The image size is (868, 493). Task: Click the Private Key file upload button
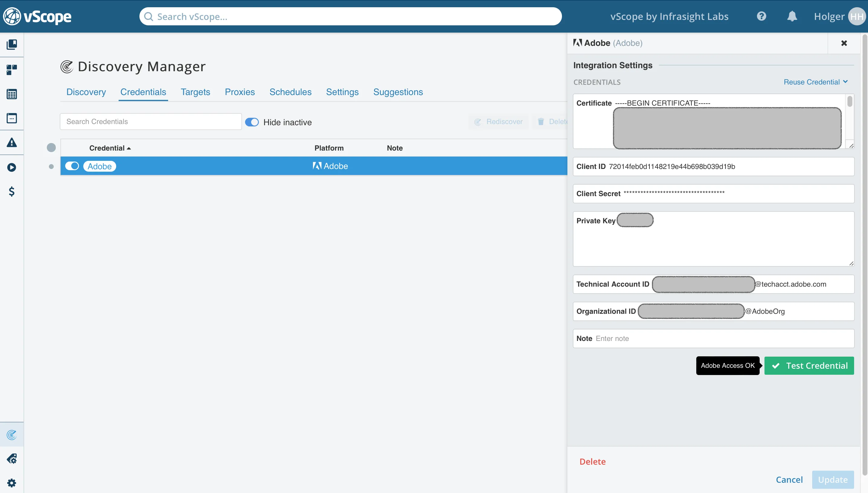(x=635, y=220)
